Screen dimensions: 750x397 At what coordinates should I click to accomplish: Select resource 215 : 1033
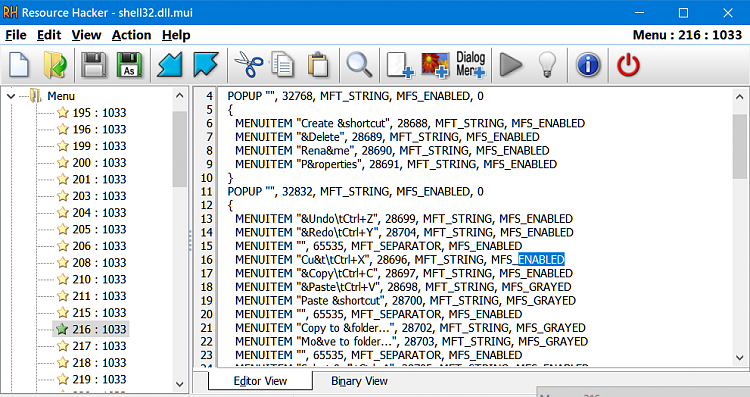[99, 313]
